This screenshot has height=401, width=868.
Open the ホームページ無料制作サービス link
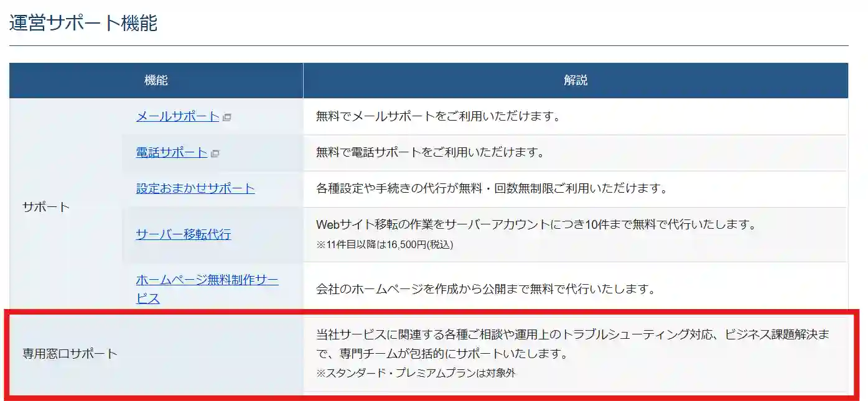pos(207,289)
